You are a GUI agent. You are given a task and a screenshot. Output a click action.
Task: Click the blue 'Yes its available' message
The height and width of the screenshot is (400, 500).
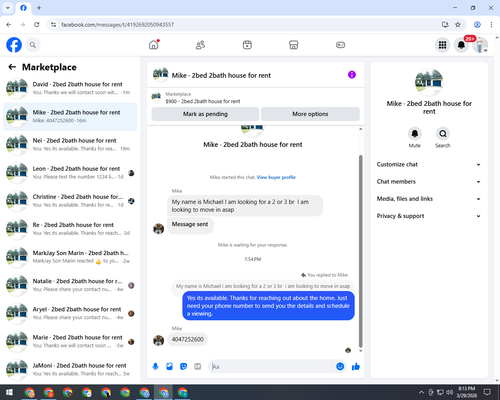click(268, 306)
